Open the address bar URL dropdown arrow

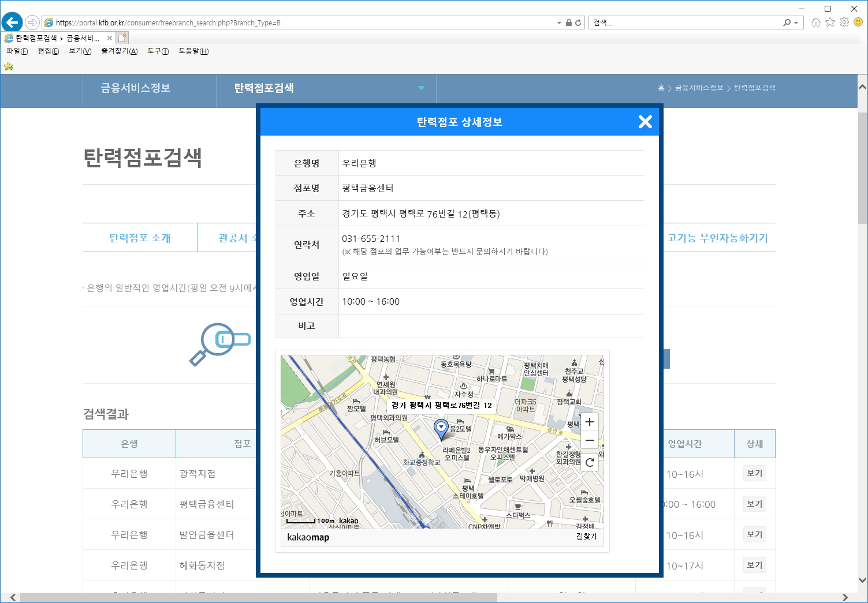click(559, 23)
